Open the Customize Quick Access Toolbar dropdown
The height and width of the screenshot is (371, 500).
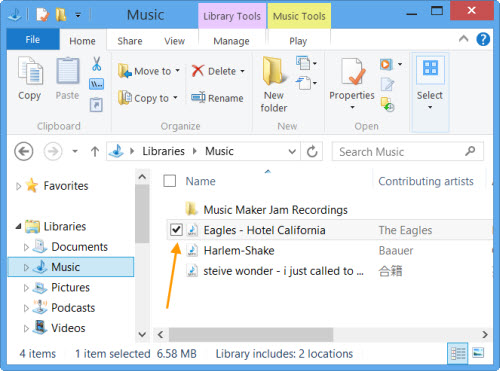(78, 15)
